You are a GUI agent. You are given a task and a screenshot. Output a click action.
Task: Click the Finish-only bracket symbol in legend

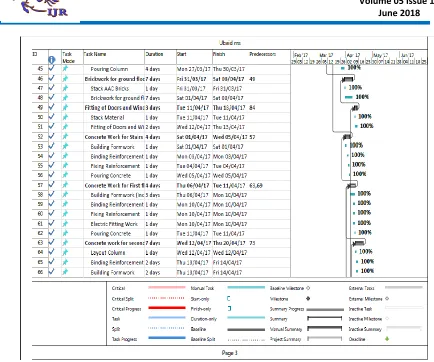click(229, 308)
